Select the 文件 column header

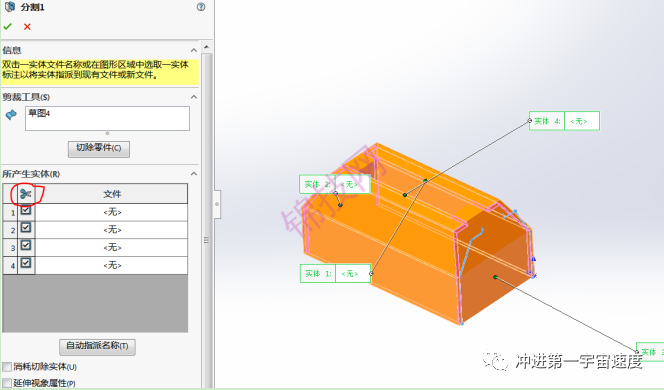tap(112, 194)
